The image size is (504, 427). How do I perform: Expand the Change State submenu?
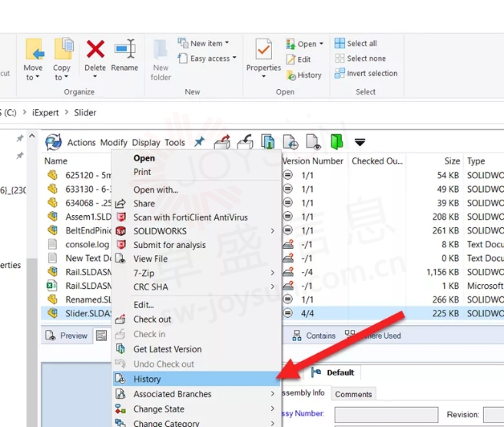pos(272,409)
